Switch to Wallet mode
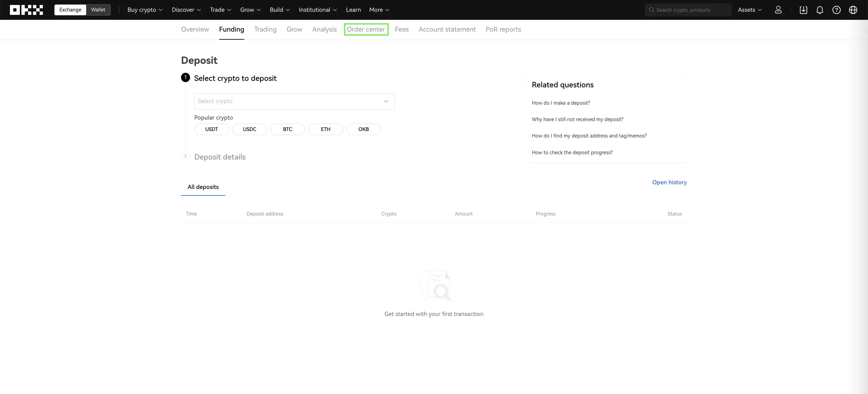 (98, 10)
